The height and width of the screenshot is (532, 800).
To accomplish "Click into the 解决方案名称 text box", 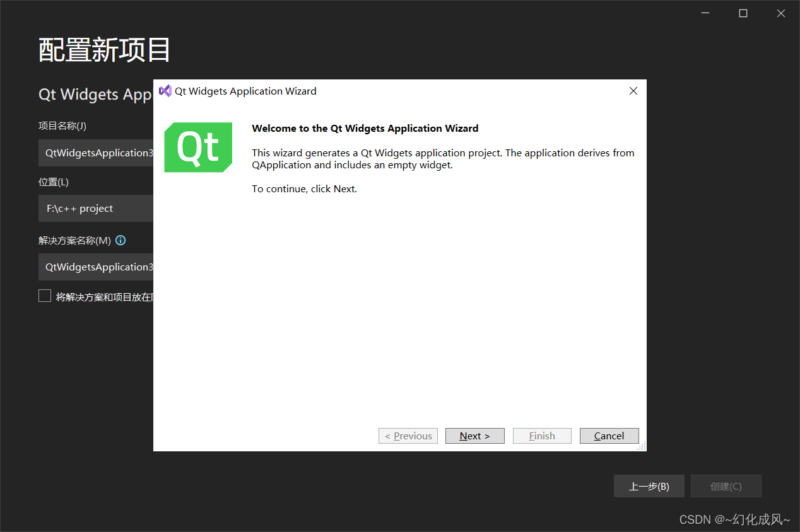I will coord(96,267).
